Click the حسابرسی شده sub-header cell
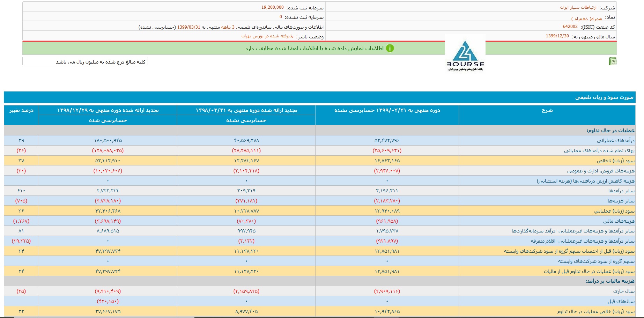Image resolution: width=644 pixels, height=318 pixels. (x=108, y=120)
